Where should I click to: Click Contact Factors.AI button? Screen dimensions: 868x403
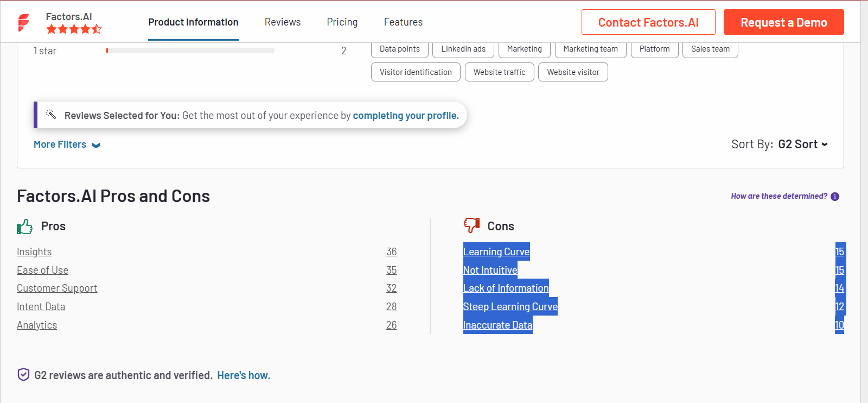click(648, 22)
